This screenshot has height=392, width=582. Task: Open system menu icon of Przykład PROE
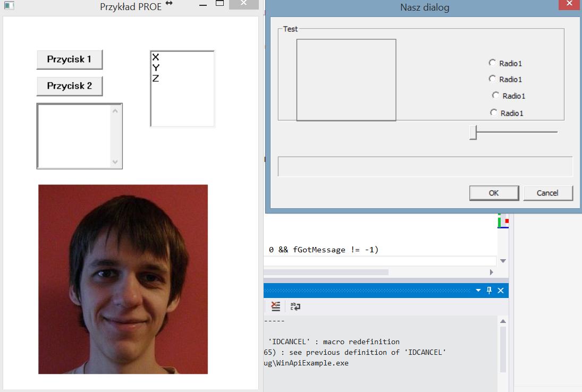coord(9,6)
